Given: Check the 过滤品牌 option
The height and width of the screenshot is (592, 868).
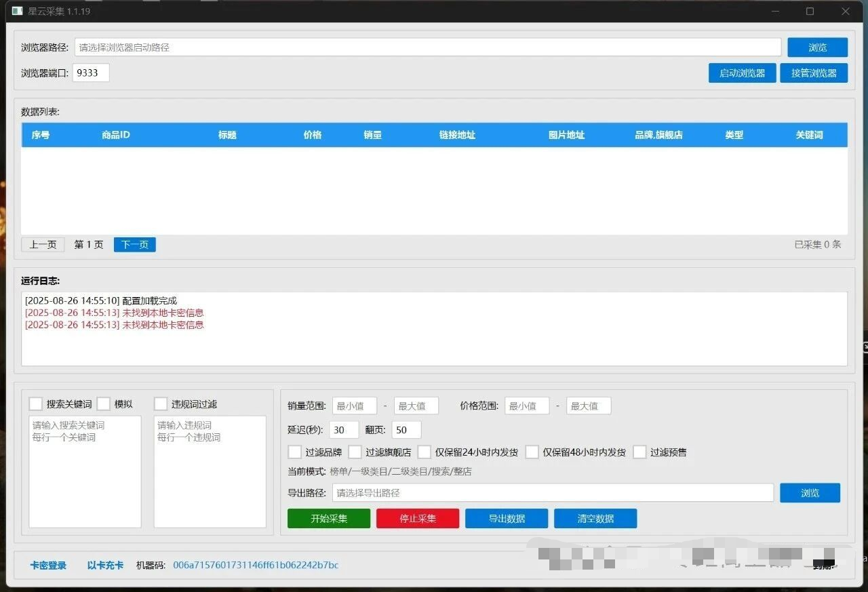Looking at the screenshot, I should coord(295,452).
